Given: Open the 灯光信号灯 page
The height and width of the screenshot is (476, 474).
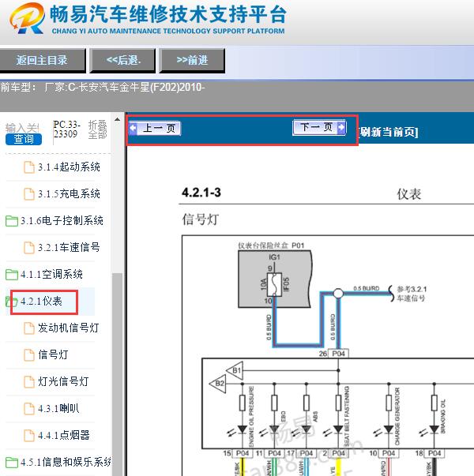Looking at the screenshot, I should tap(63, 381).
